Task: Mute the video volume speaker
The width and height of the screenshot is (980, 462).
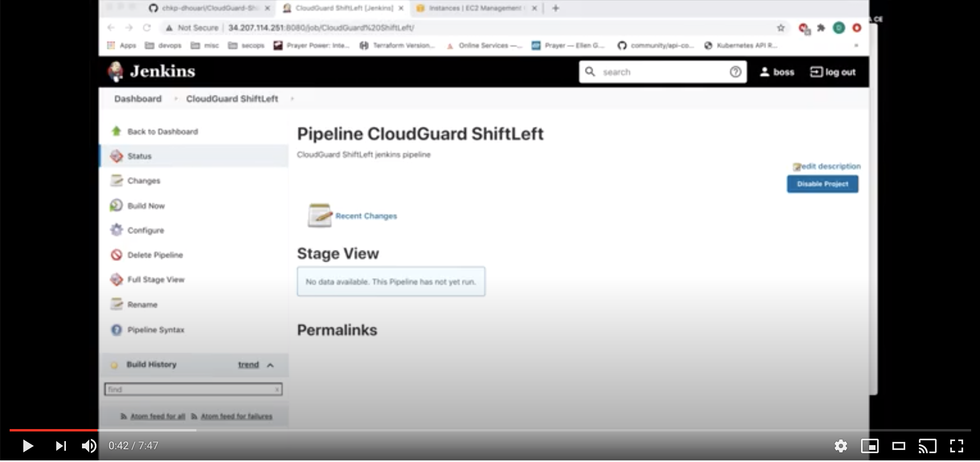Action: 89,446
